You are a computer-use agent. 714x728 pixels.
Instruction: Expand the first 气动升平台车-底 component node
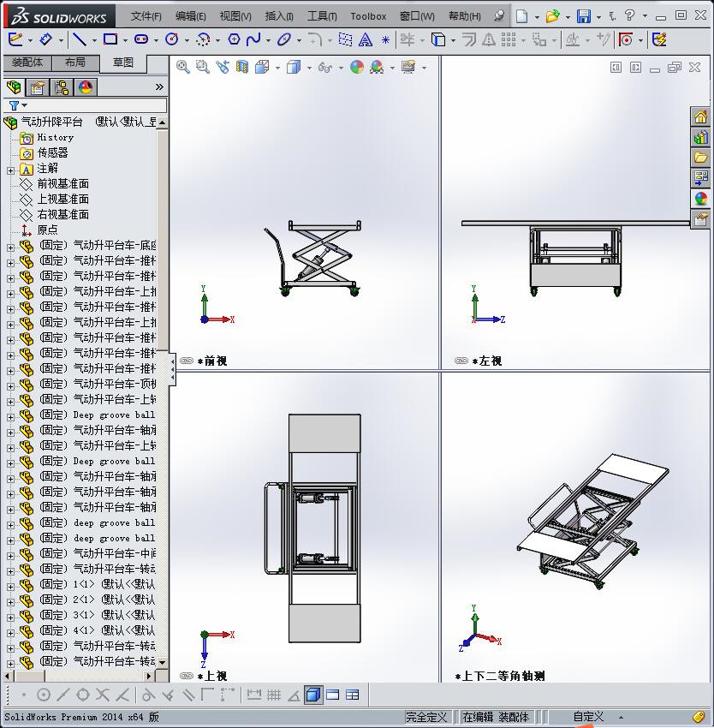[x=10, y=248]
